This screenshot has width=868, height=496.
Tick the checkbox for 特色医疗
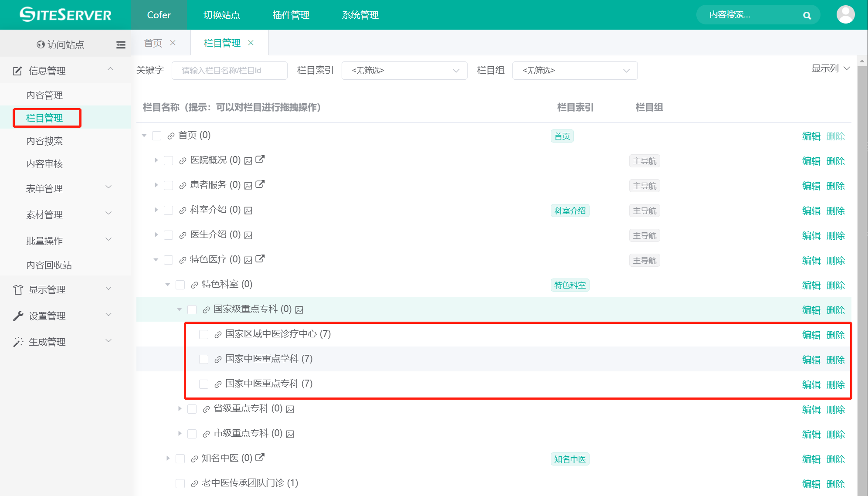(x=169, y=260)
